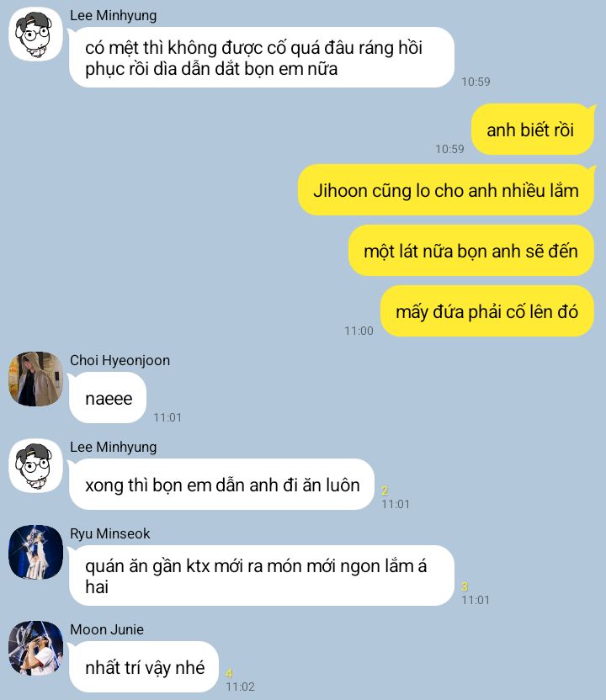Viewport: 606px width, 700px height.
Task: Click unread count 3 beside Ryu Minseok's message
Action: click(x=465, y=586)
